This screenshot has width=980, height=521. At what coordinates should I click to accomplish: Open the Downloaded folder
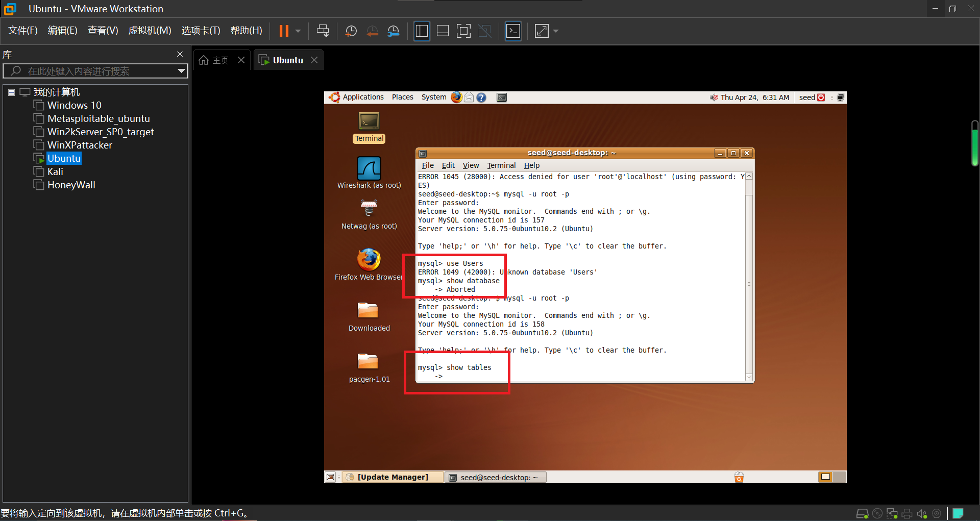coord(369,316)
